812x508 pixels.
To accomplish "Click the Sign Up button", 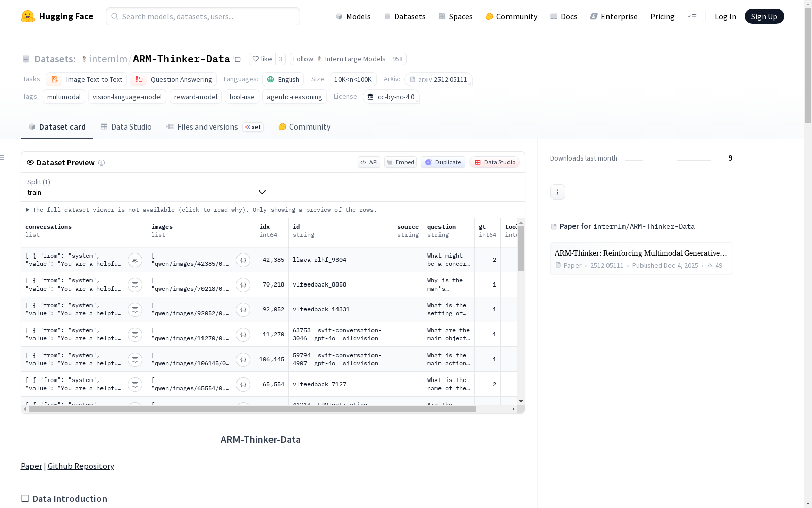I will click(764, 16).
